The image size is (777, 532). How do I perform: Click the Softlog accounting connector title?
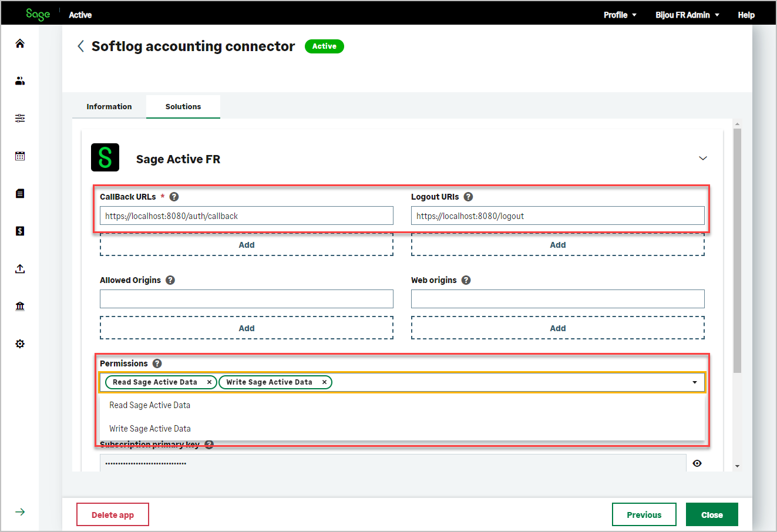click(193, 46)
